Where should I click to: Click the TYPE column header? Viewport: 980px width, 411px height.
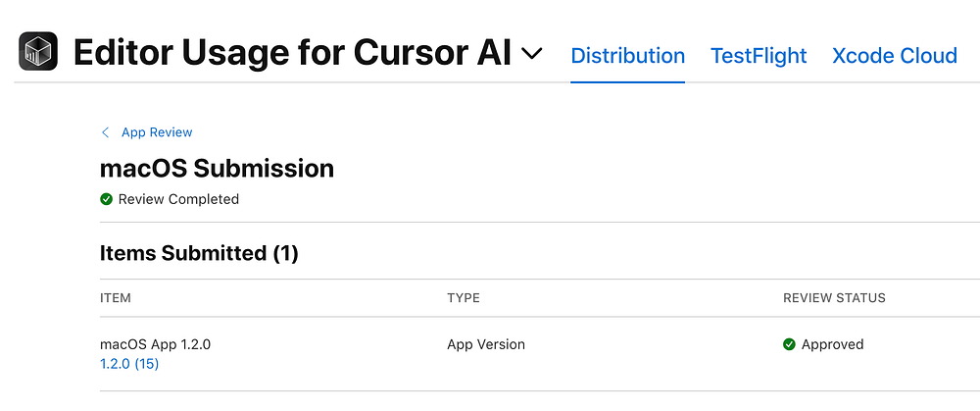[x=464, y=297]
